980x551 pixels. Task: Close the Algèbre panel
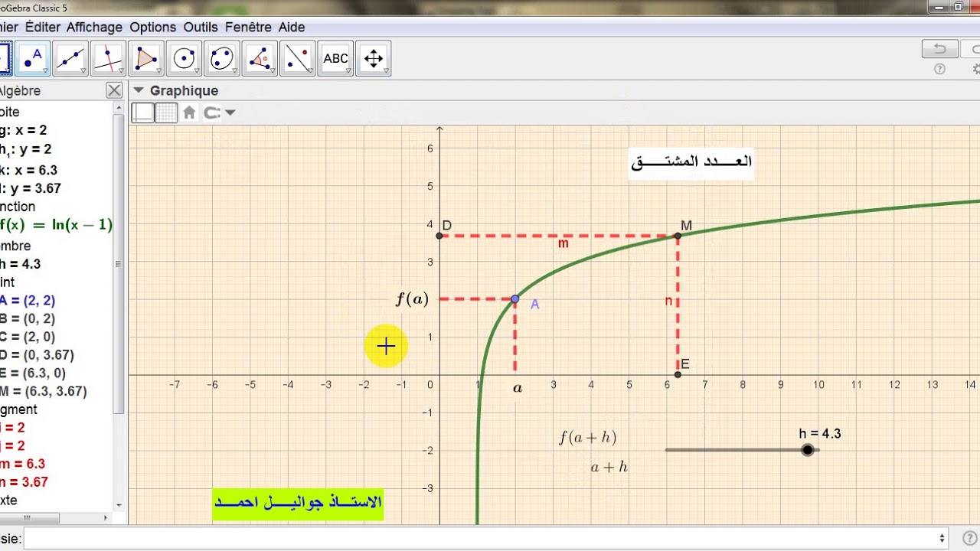pyautogui.click(x=114, y=90)
